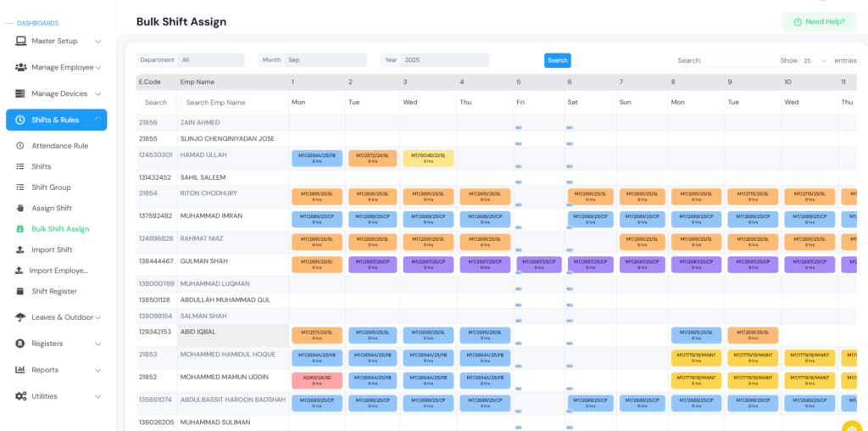This screenshot has width=868, height=431.
Task: Click employee name RITON CHODHURY
Action: (x=208, y=193)
